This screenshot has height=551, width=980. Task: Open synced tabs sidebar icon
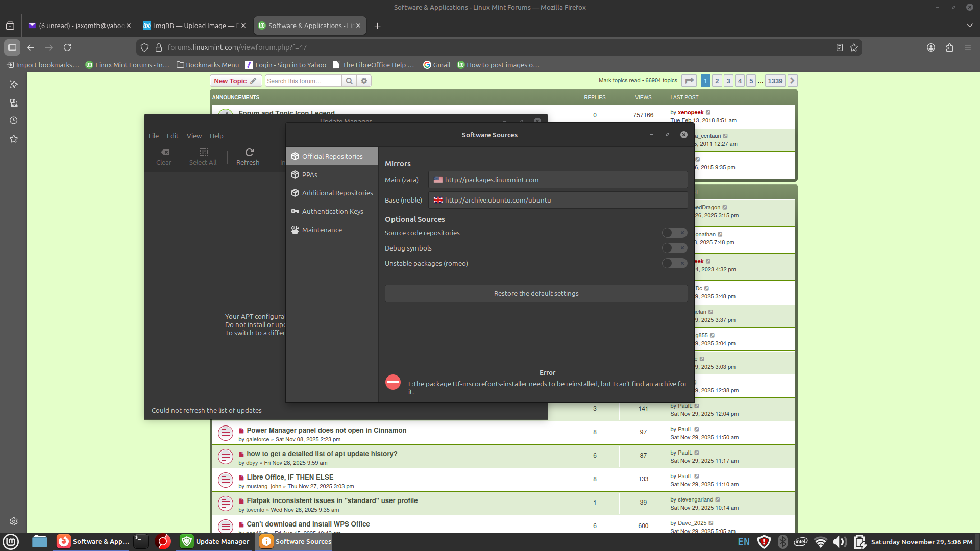tap(14, 103)
